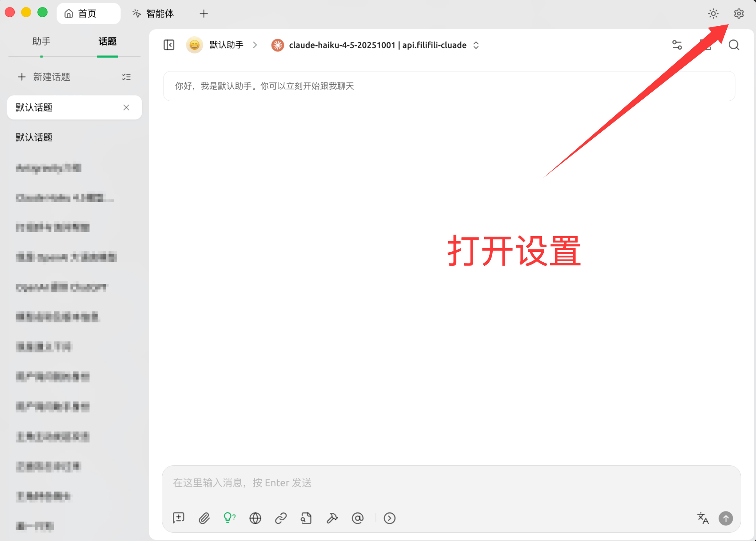Click the 默认助手 breadcrumb label
The image size is (756, 541).
pyautogui.click(x=226, y=45)
